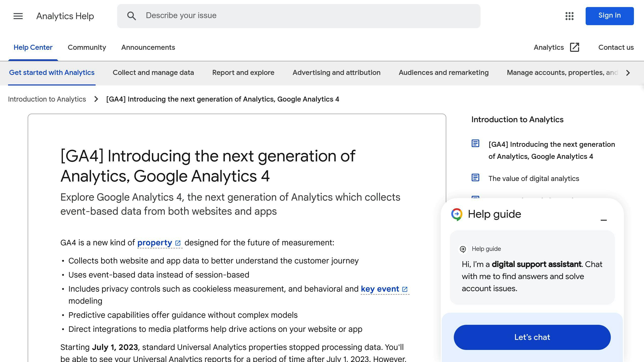
Task: Click the Help guide chat assistant icon
Action: 457,214
